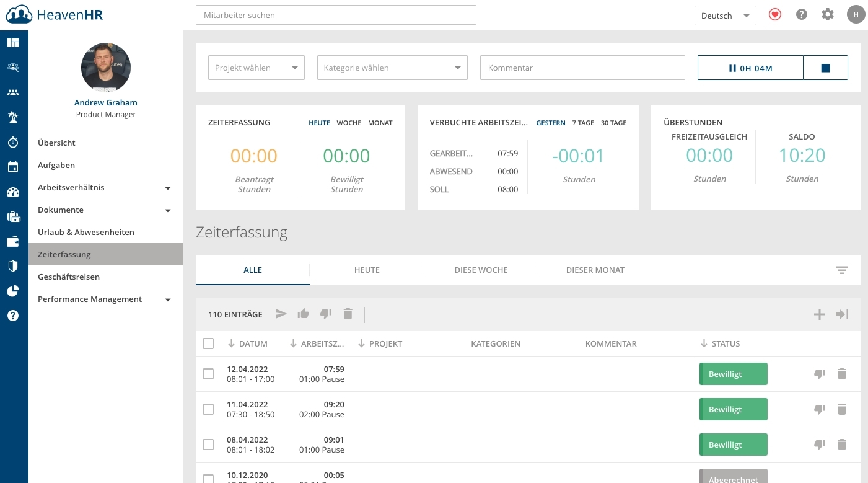Toggle the select-all checkbox in table header

pos(208,343)
